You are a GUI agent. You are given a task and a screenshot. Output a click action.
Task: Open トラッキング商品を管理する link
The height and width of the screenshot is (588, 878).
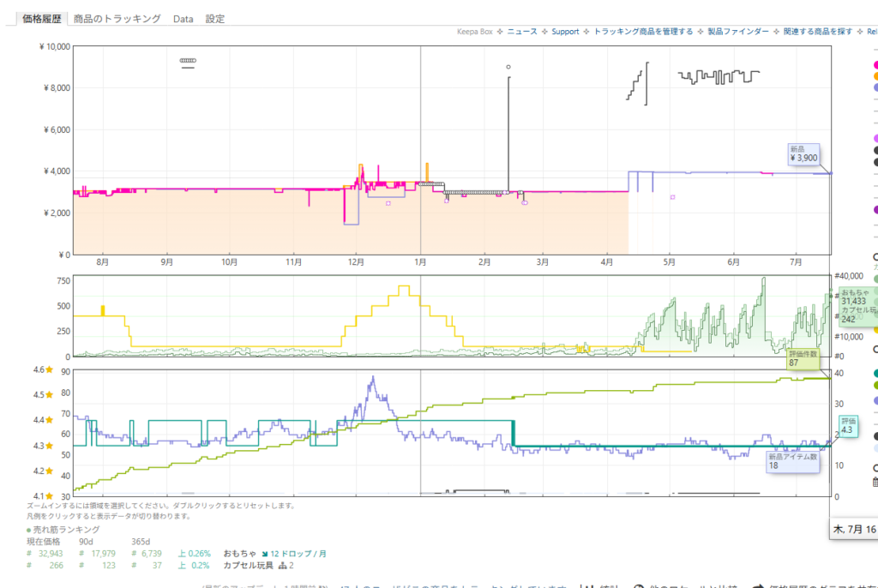(x=643, y=32)
